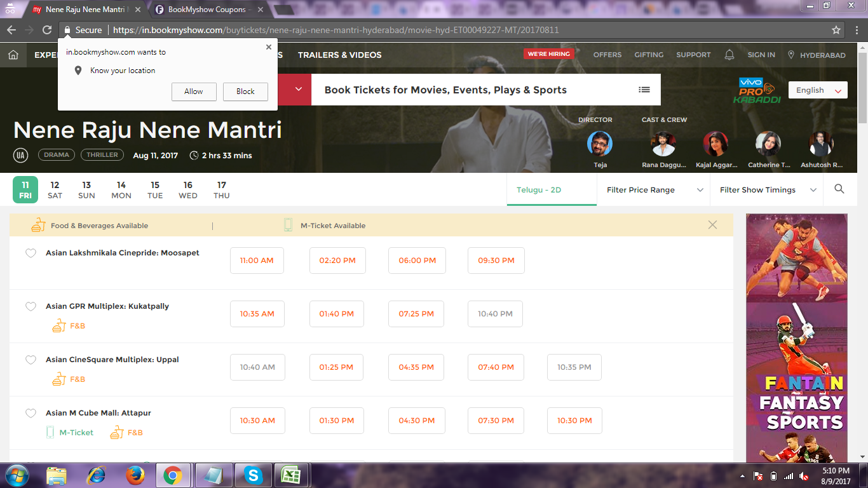
Task: Book 11:00 AM show at Asian Lakshmikala
Action: (257, 261)
